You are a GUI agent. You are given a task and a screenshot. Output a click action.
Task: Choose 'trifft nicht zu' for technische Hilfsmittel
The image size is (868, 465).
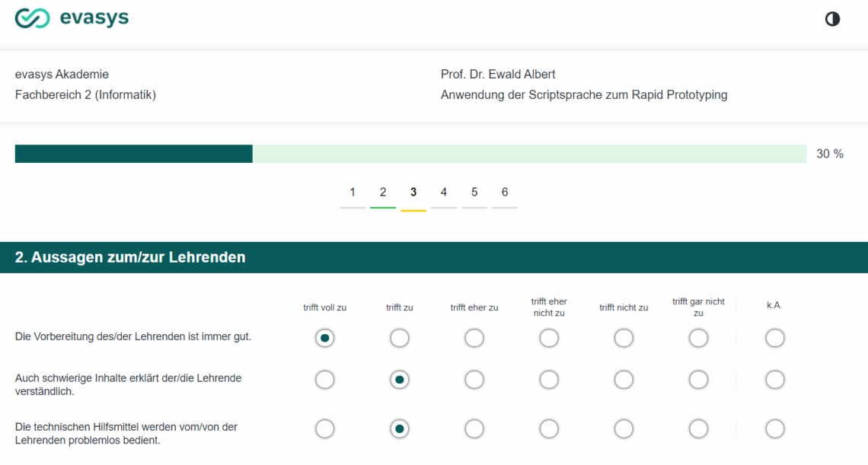point(624,429)
